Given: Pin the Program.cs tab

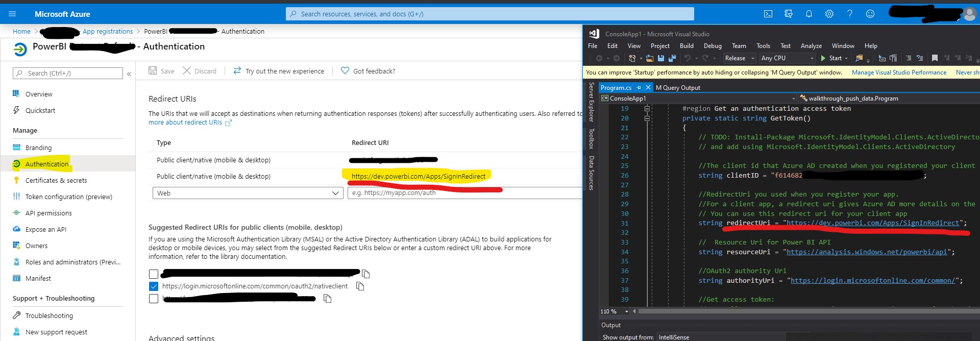Looking at the screenshot, I should (639, 87).
